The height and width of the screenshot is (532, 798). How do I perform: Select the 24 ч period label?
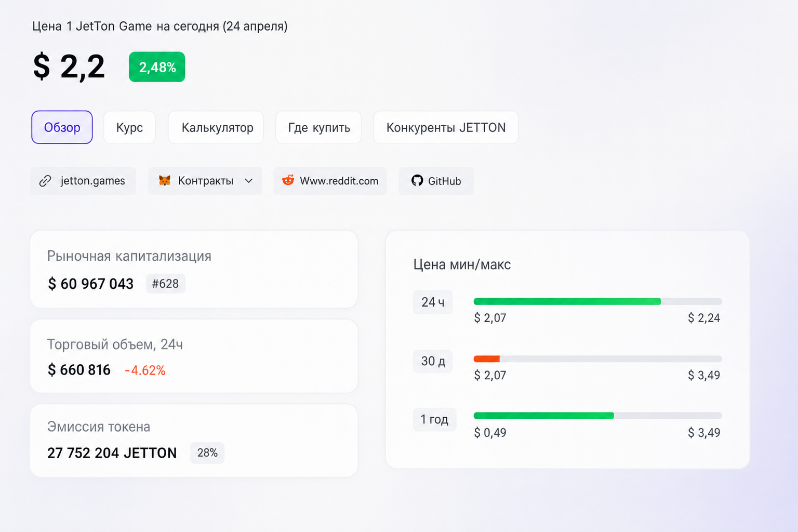pos(433,302)
